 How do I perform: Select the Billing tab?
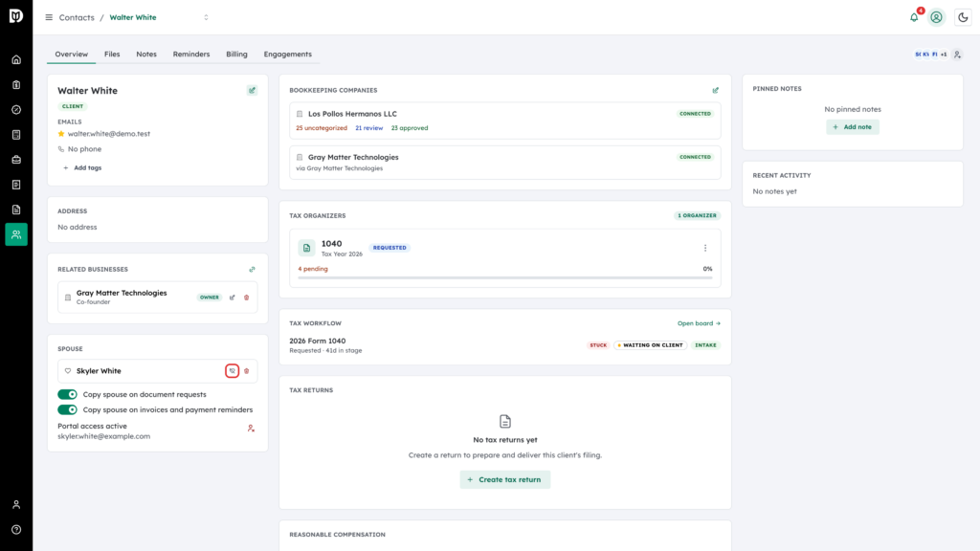click(x=237, y=55)
